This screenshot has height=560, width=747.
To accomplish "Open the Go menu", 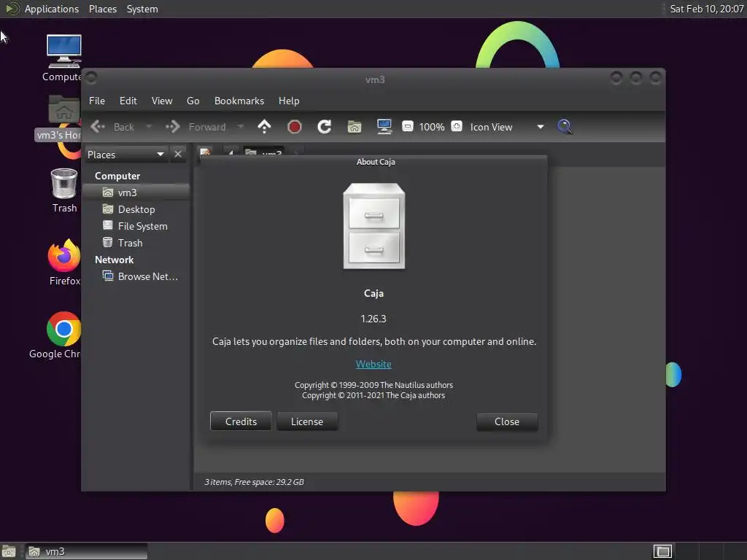I will coord(193,101).
